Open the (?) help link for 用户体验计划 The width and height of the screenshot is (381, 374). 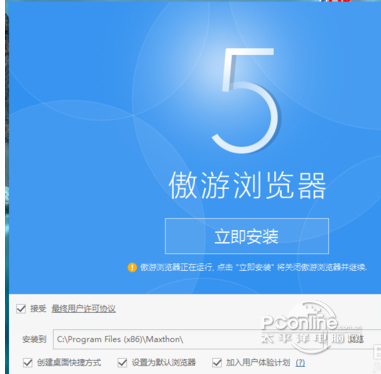click(300, 363)
